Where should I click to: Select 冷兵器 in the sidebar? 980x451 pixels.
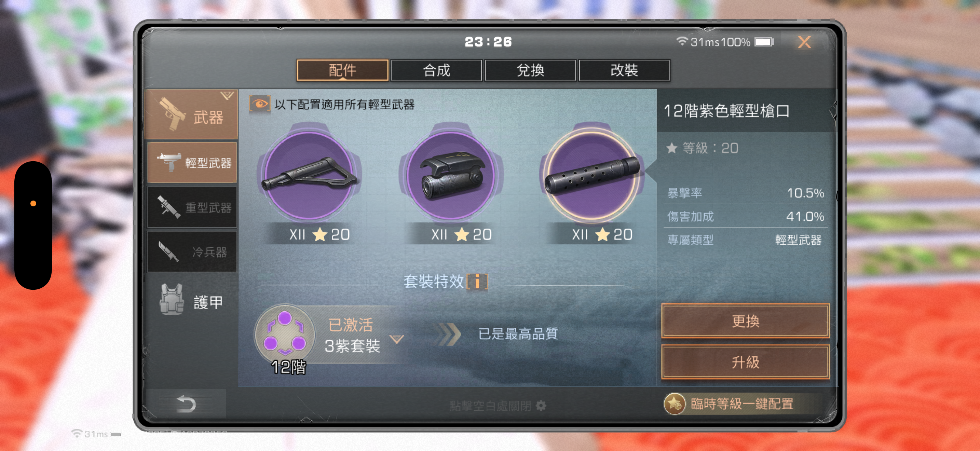(x=192, y=252)
